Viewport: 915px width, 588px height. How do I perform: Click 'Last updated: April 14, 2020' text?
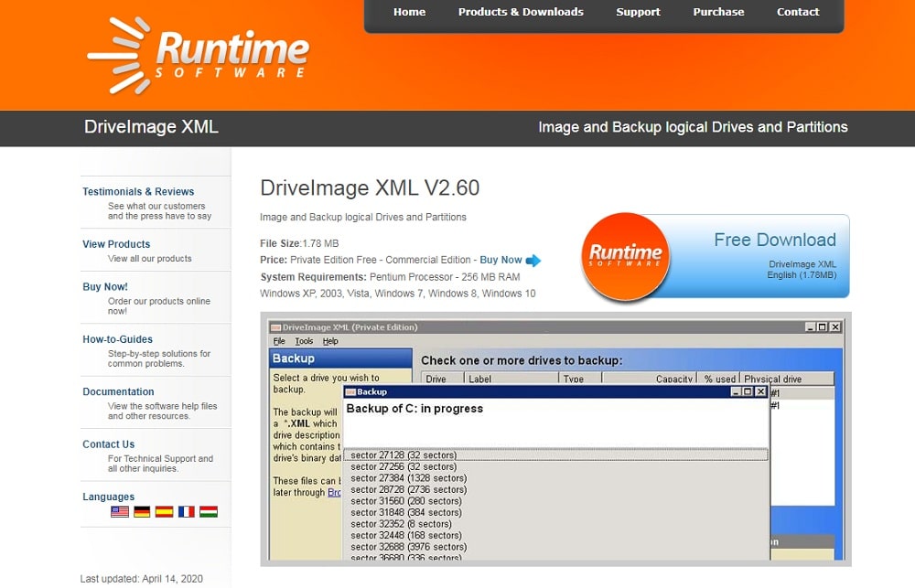[x=141, y=579]
